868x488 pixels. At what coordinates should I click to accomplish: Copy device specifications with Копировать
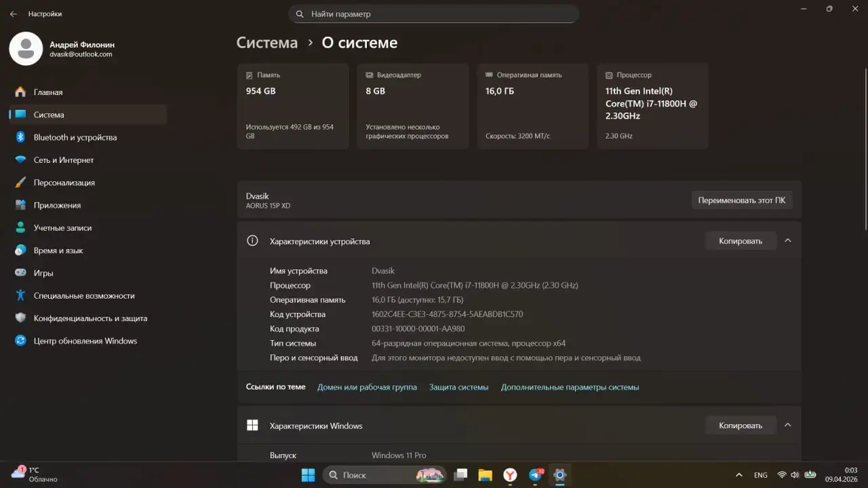click(x=740, y=241)
